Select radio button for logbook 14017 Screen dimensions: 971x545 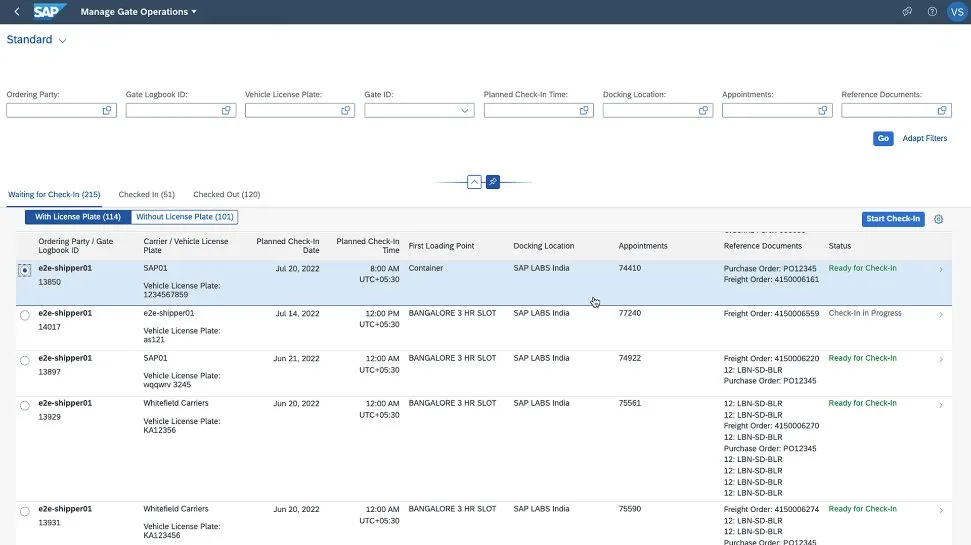tap(24, 316)
